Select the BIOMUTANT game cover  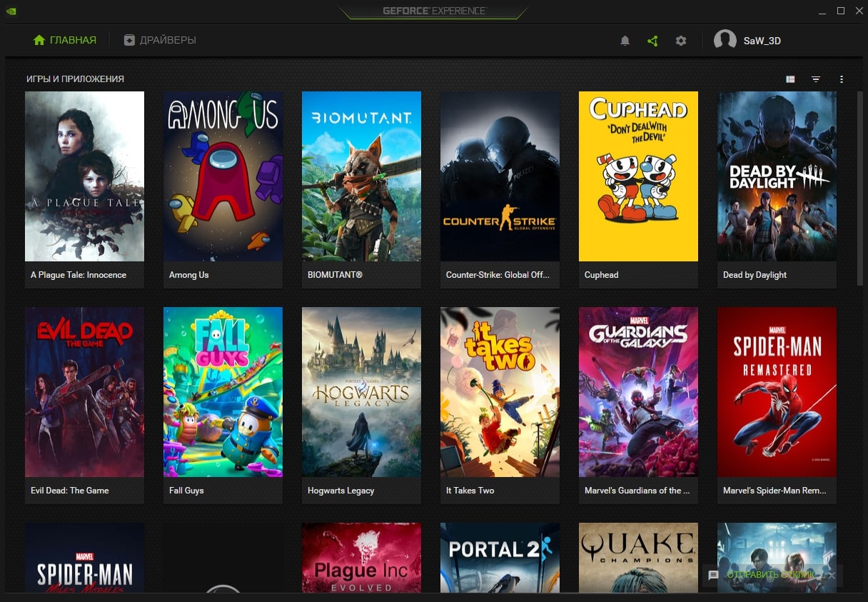pyautogui.click(x=361, y=176)
